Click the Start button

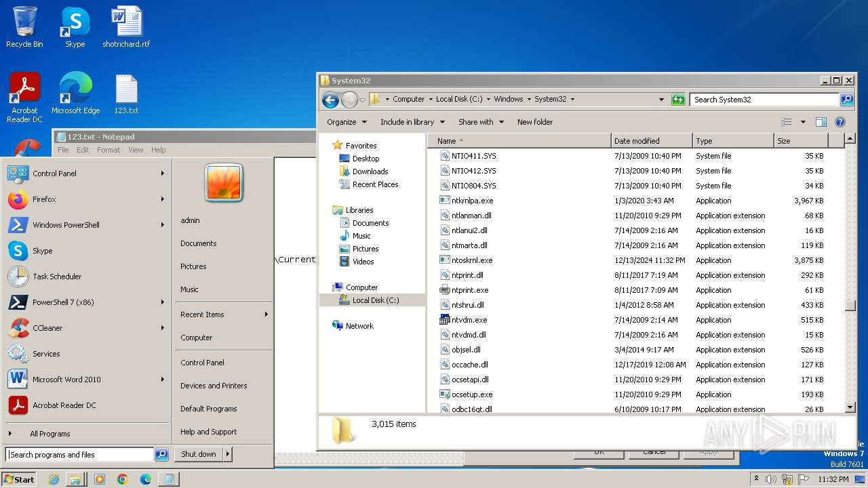pos(19,479)
